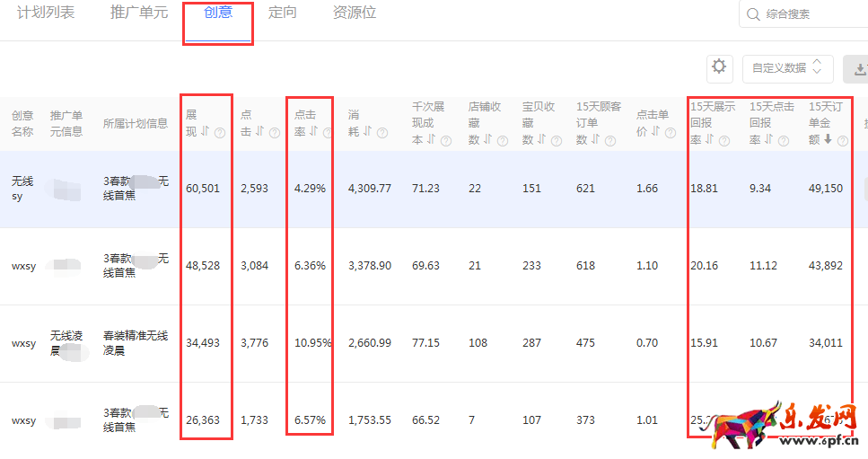The width and height of the screenshot is (868, 459).
Task: Click help icon beside 点击率 column
Action: pos(327,133)
